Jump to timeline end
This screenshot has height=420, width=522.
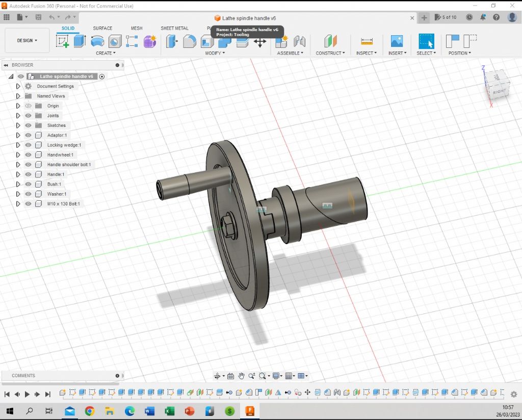(x=48, y=395)
